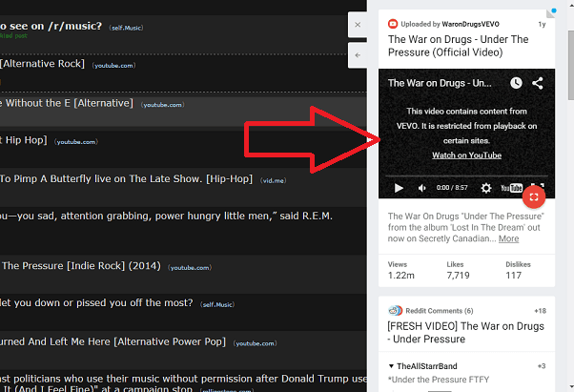Click the video progress bar
The height and width of the screenshot is (392, 574).
pyautogui.click(x=467, y=176)
